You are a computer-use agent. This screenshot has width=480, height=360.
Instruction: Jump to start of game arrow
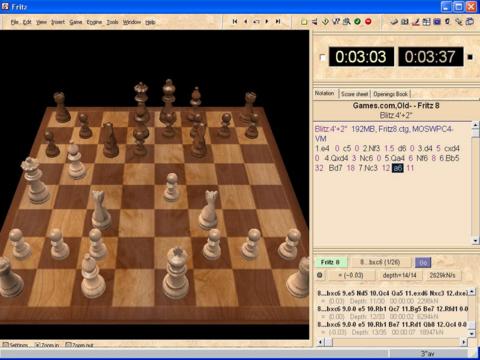click(x=235, y=22)
